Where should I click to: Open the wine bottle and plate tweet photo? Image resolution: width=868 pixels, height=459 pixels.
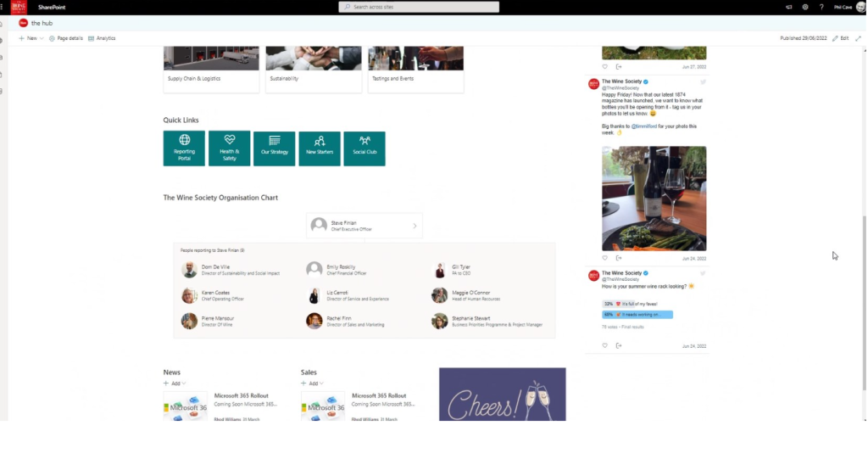pyautogui.click(x=654, y=199)
